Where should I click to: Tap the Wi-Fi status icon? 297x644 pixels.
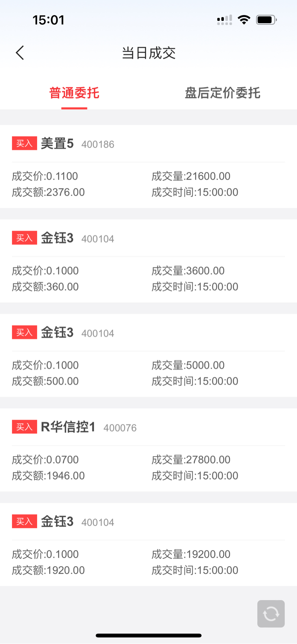244,20
